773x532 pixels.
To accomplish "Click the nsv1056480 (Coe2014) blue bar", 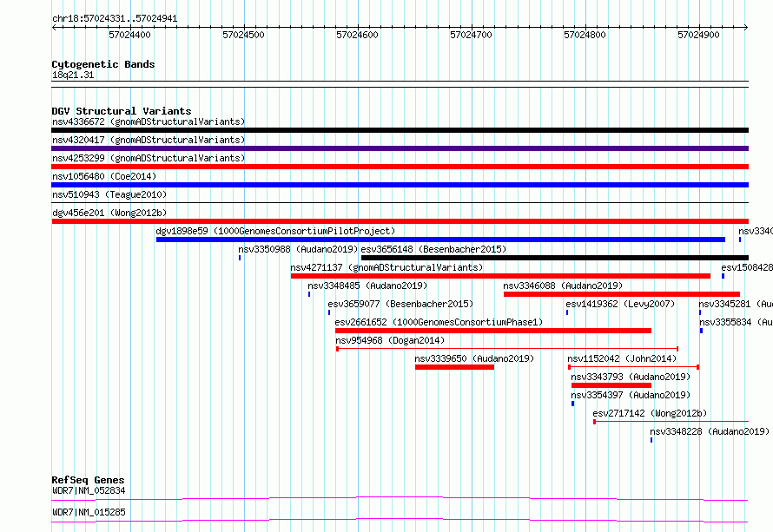I will (x=400, y=185).
